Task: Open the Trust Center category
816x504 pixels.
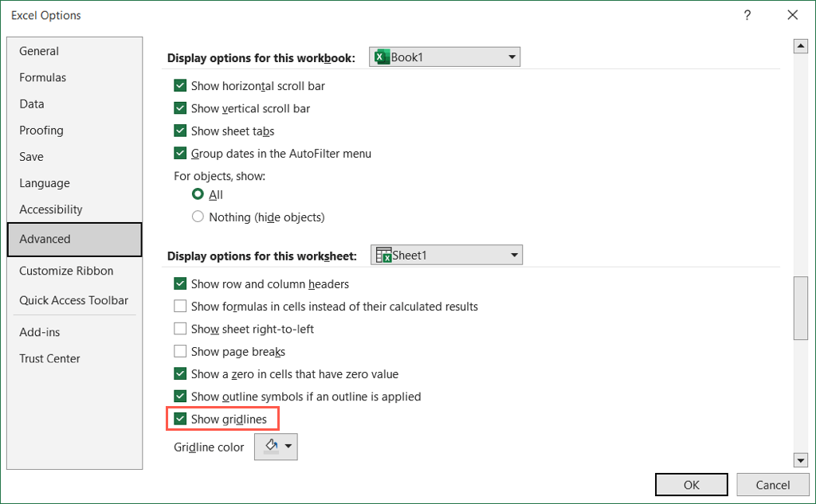Action: point(49,358)
